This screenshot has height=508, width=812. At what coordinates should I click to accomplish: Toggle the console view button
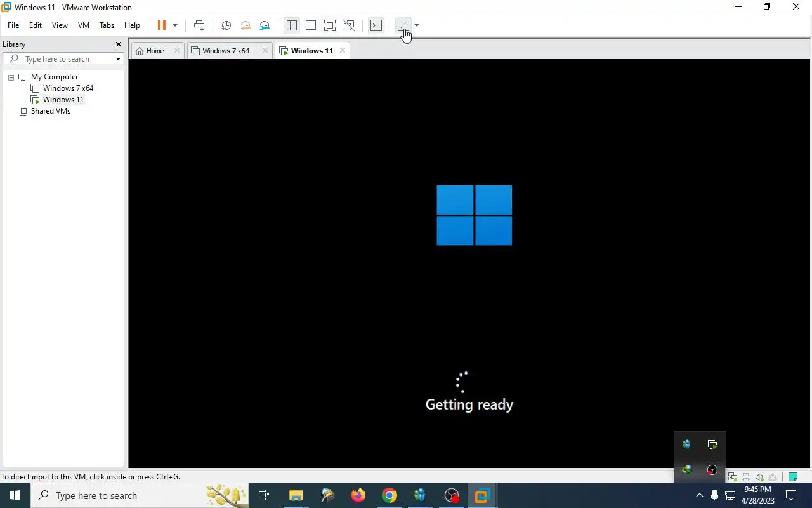pos(376,25)
